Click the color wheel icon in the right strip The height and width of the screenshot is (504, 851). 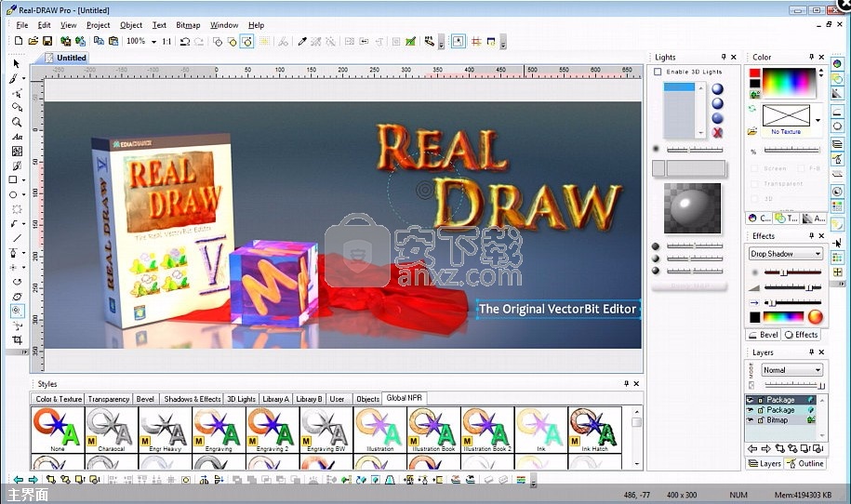coord(837,64)
